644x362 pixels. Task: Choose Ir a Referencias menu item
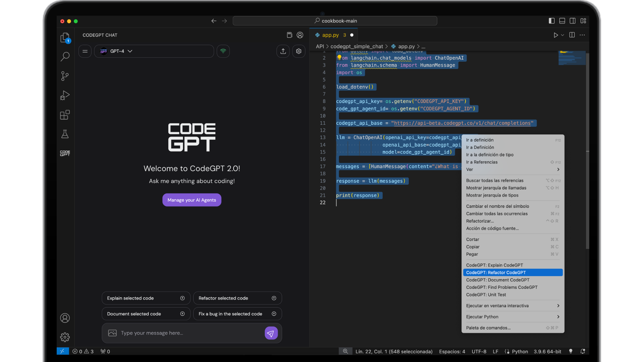(513, 162)
